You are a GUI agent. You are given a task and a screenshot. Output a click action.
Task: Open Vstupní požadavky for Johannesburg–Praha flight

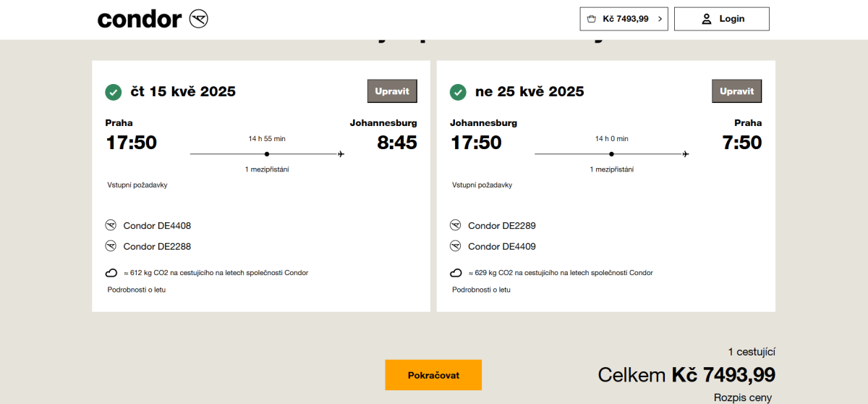coord(482,185)
